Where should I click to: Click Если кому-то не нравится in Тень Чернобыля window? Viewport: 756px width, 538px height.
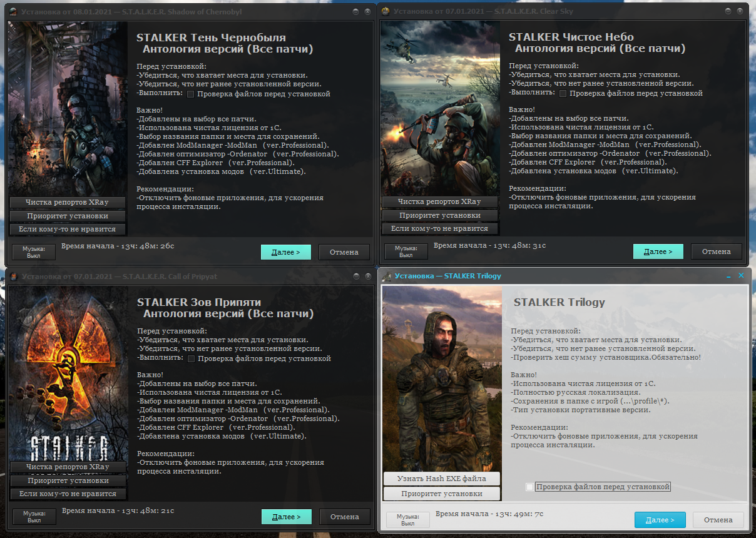coord(68,229)
